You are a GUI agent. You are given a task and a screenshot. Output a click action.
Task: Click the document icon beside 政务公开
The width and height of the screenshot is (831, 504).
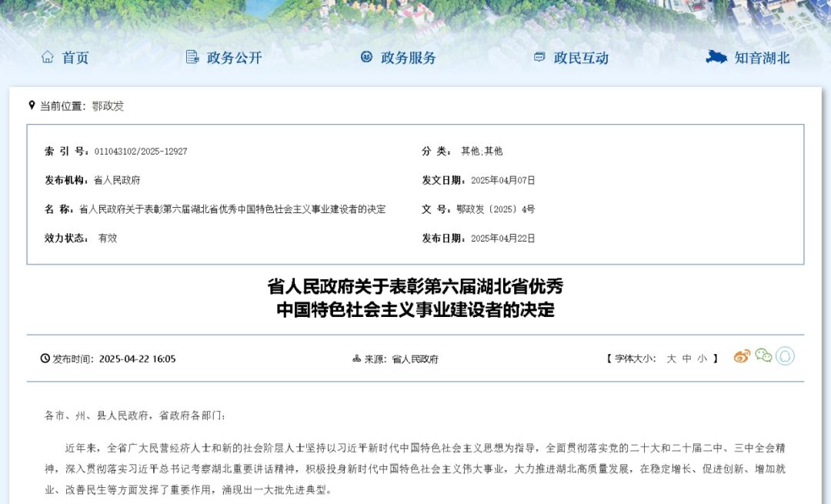192,57
